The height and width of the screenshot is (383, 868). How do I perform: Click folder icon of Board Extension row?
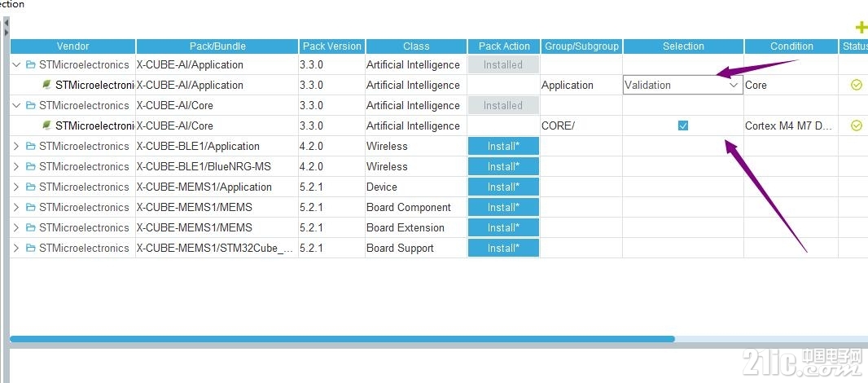coord(30,228)
